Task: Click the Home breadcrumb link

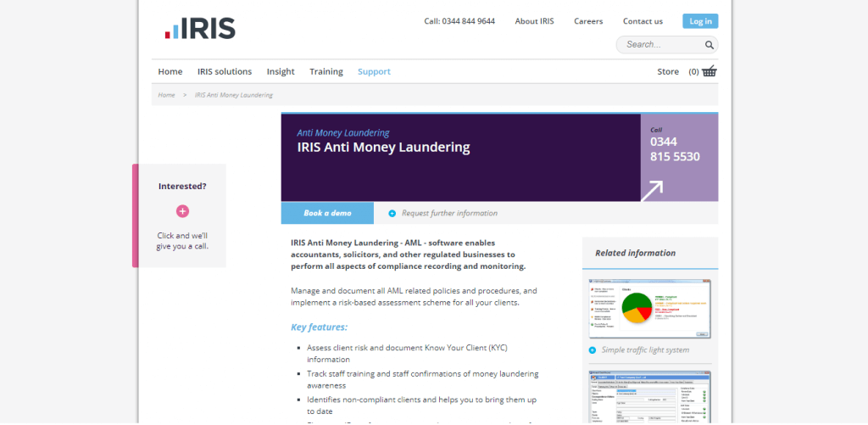Action: point(167,95)
